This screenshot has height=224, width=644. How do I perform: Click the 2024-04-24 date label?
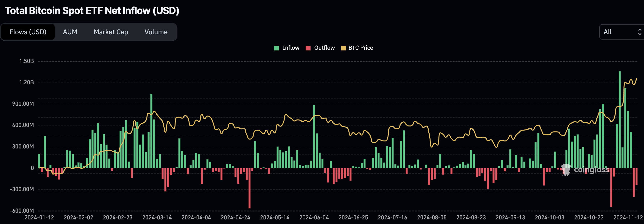click(235, 217)
